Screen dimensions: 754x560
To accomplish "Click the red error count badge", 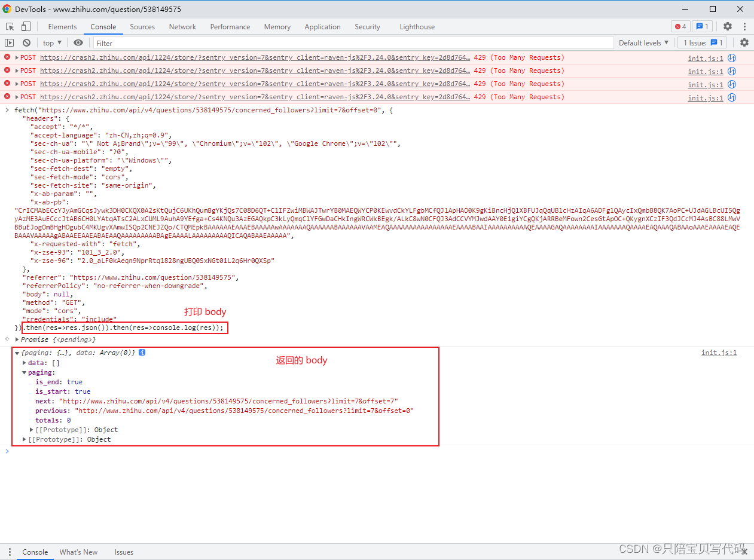I will (x=680, y=26).
